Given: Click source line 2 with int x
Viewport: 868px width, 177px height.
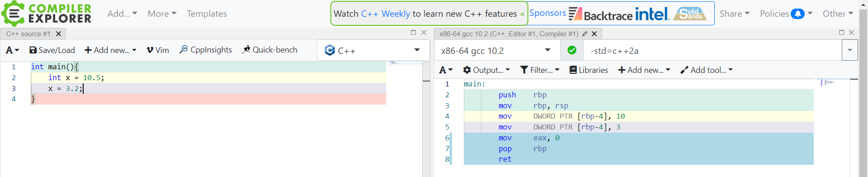Looking at the screenshot, I should coord(208,78).
